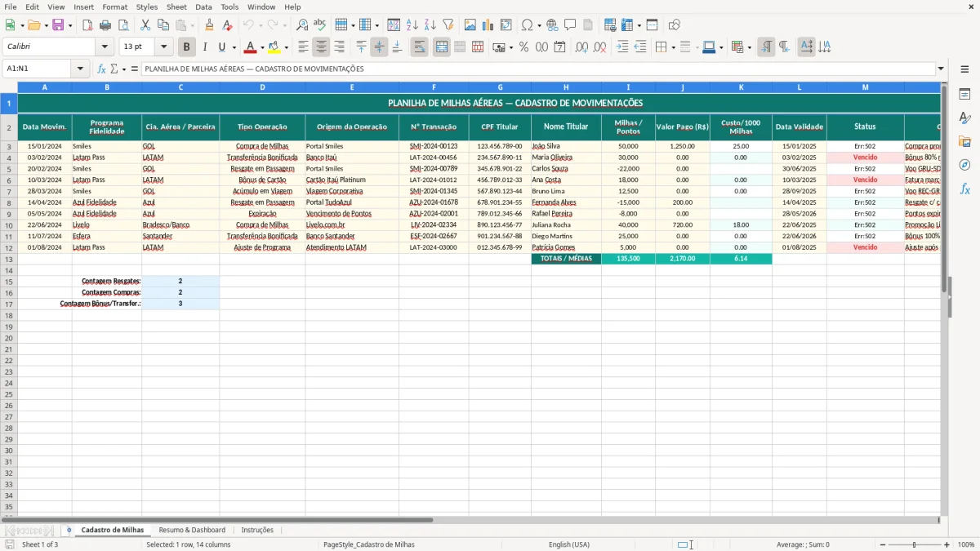
Task: Open the Format menu
Action: pos(114,7)
